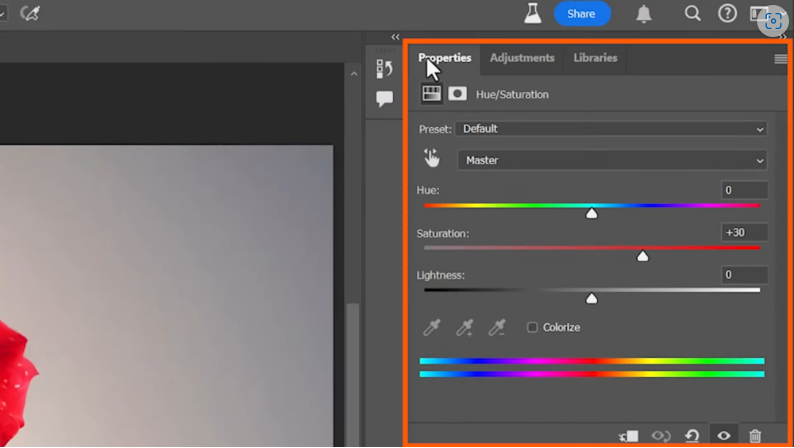Click the screenshot capture overlay icon
This screenshot has height=448, width=794.
point(773,21)
